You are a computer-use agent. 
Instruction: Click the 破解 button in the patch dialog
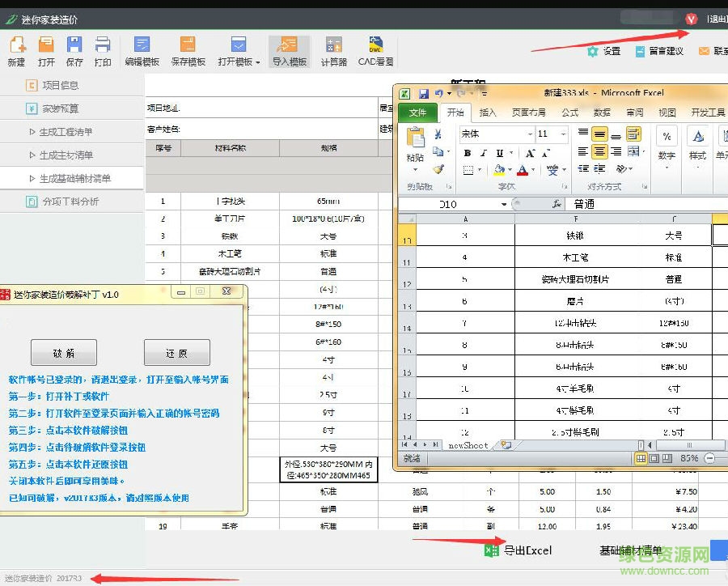tap(64, 352)
